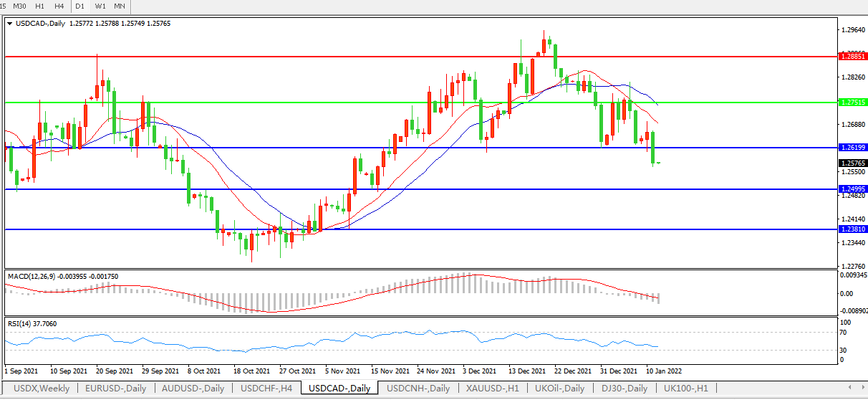This screenshot has width=868, height=400.
Task: Open the AUDUSD-,Daily tab
Action: tap(193, 389)
